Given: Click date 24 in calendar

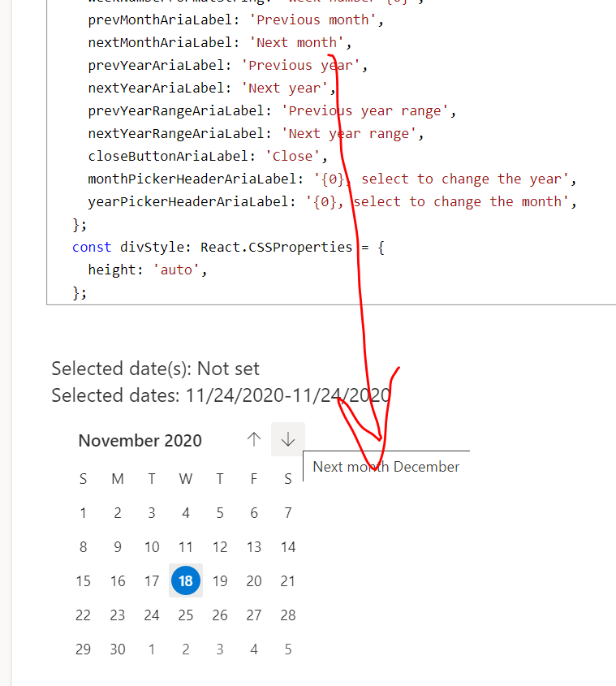Looking at the screenshot, I should click(x=152, y=615).
